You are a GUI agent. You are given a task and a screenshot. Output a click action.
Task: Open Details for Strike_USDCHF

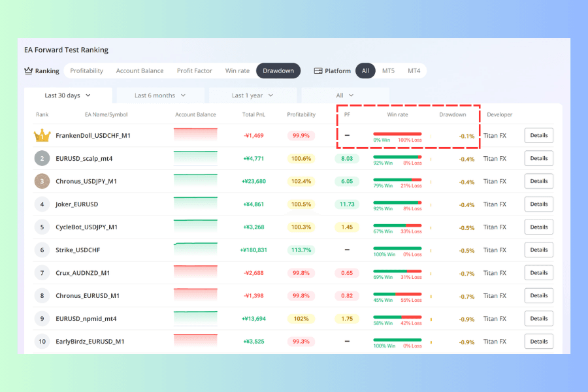(x=539, y=250)
